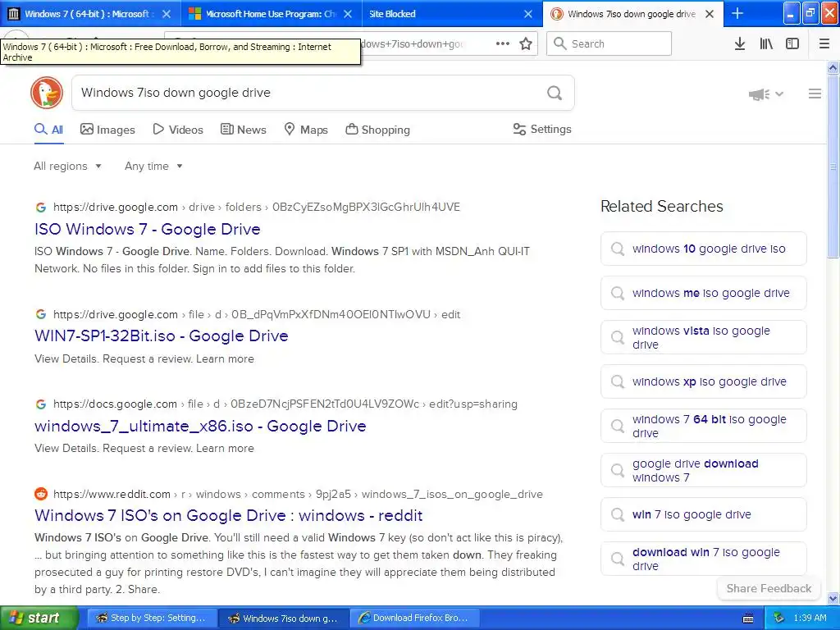Close the Windows 7 (64-bit) tab
This screenshot has height=630, width=840.
point(167,14)
